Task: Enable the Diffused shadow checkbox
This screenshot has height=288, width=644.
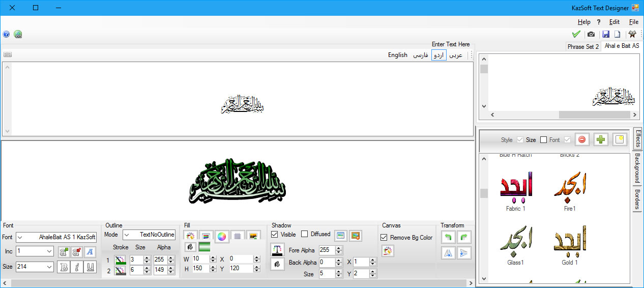Action: pos(305,235)
